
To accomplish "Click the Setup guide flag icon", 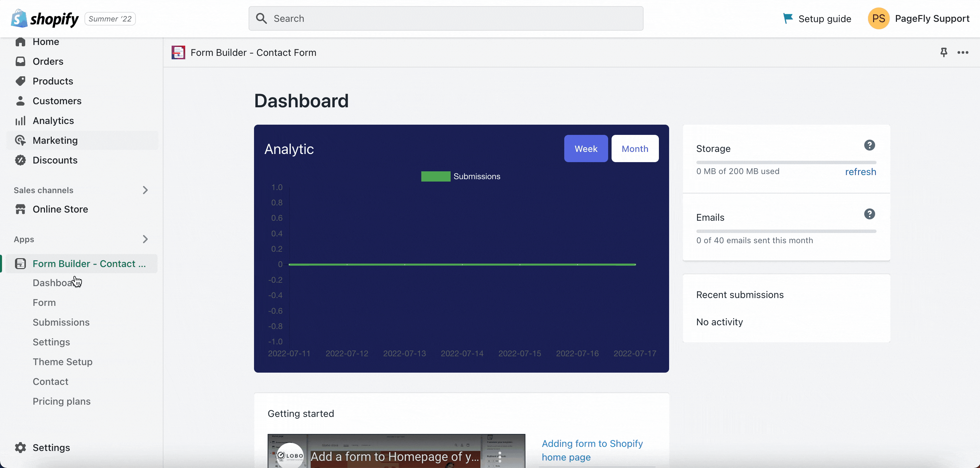I will 788,18.
